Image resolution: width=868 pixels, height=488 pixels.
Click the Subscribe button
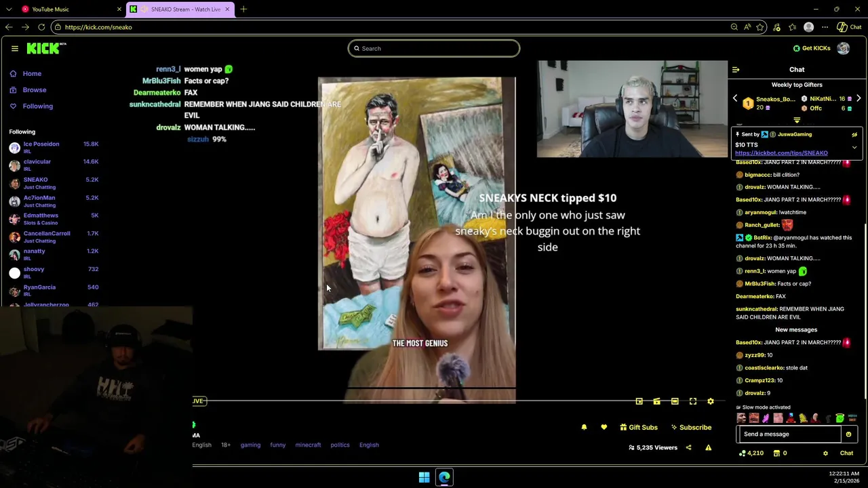691,428
